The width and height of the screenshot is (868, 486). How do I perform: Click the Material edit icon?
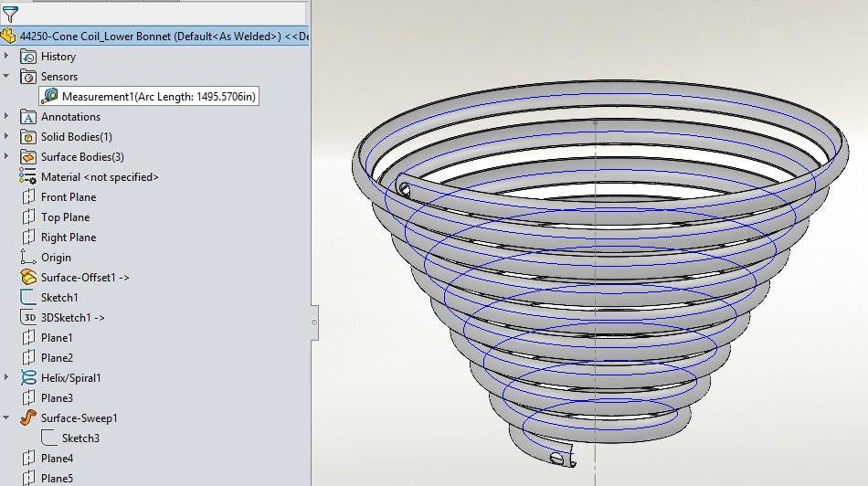pos(27,177)
